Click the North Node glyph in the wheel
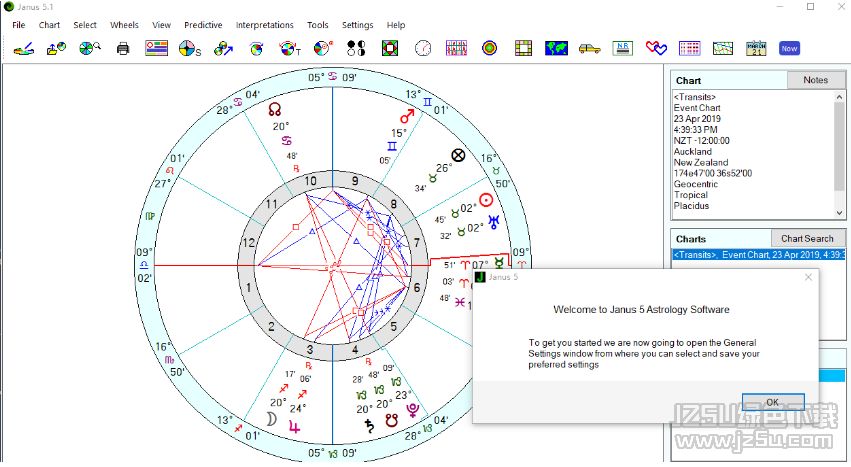851x467 pixels. [275, 110]
